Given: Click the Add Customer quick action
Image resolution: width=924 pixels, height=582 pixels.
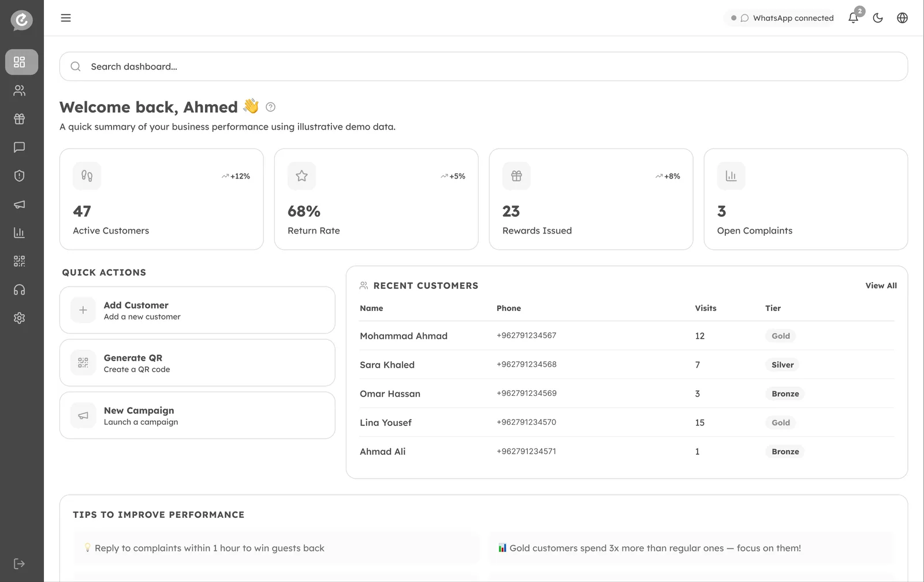Looking at the screenshot, I should tap(198, 310).
